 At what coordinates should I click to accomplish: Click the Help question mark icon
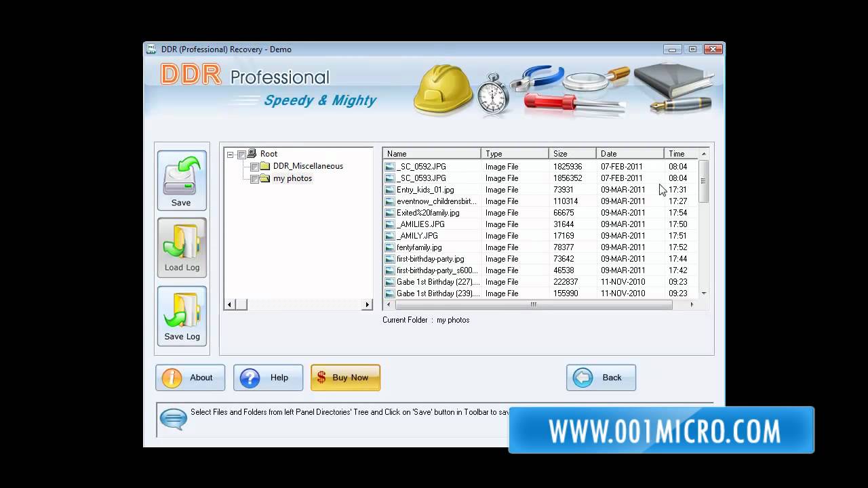click(x=250, y=378)
